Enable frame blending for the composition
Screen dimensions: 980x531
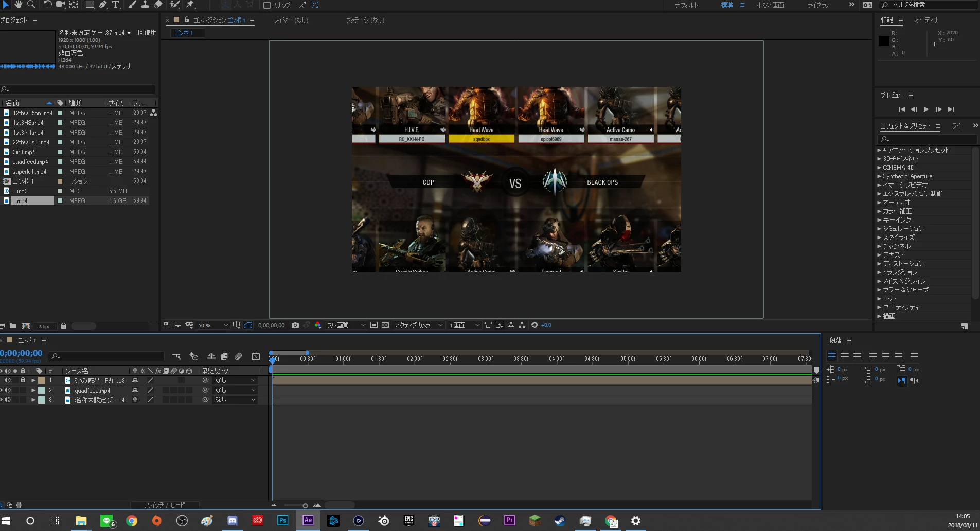point(225,356)
